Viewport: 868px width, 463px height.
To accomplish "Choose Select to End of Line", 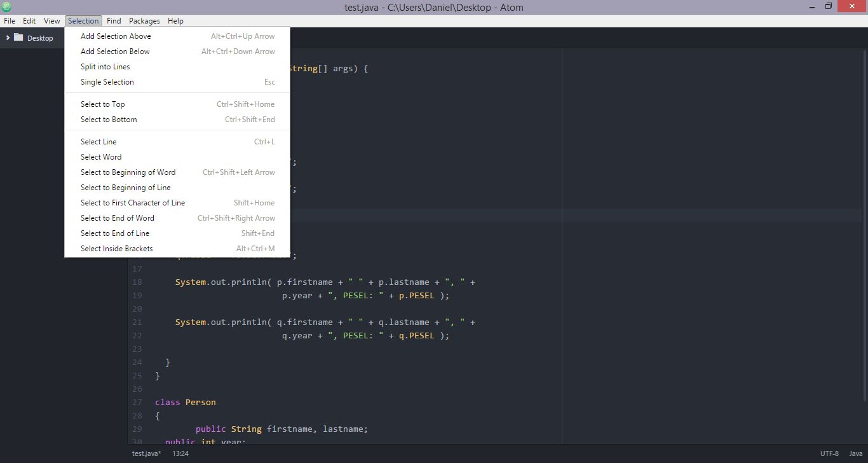I will (x=177, y=233).
